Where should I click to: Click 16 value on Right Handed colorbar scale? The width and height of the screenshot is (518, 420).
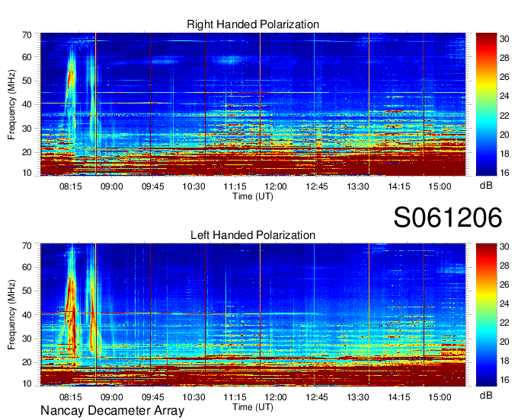(x=504, y=173)
